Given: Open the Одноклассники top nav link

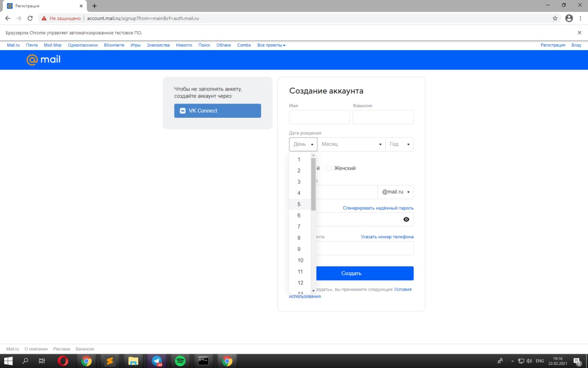Looking at the screenshot, I should coord(83,45).
